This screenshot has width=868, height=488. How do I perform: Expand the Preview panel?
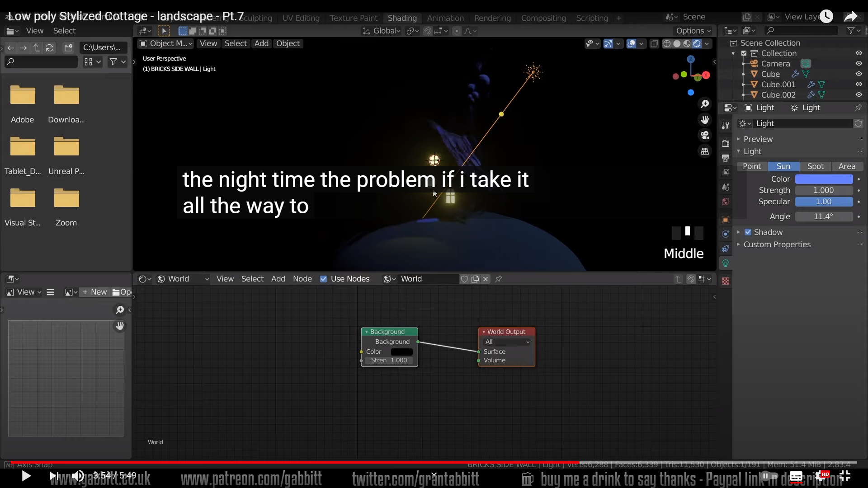coord(758,139)
